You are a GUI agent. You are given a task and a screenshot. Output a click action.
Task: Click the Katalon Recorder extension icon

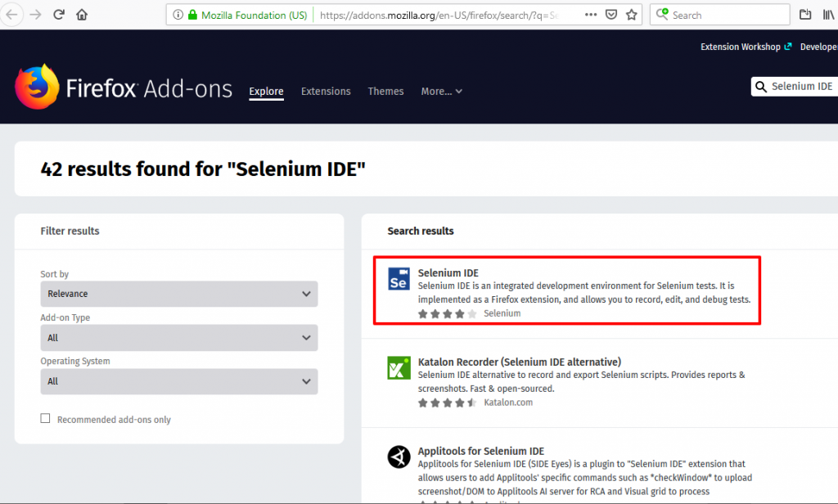point(399,367)
